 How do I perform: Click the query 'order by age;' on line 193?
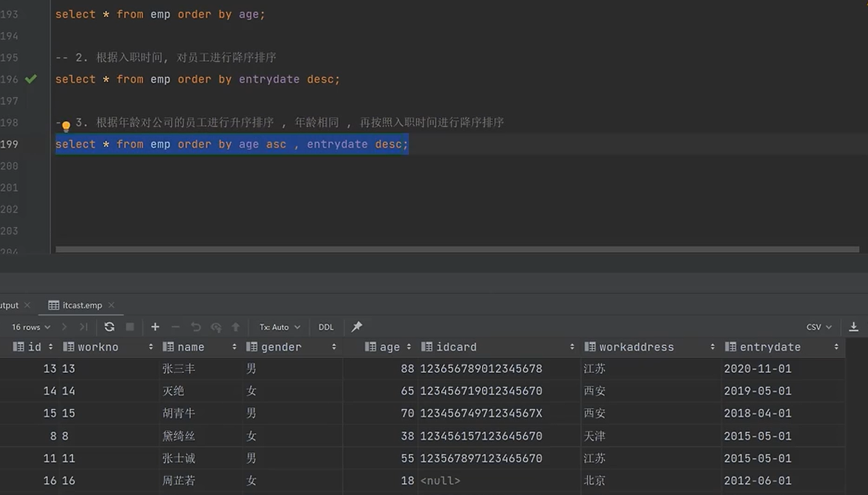click(160, 14)
